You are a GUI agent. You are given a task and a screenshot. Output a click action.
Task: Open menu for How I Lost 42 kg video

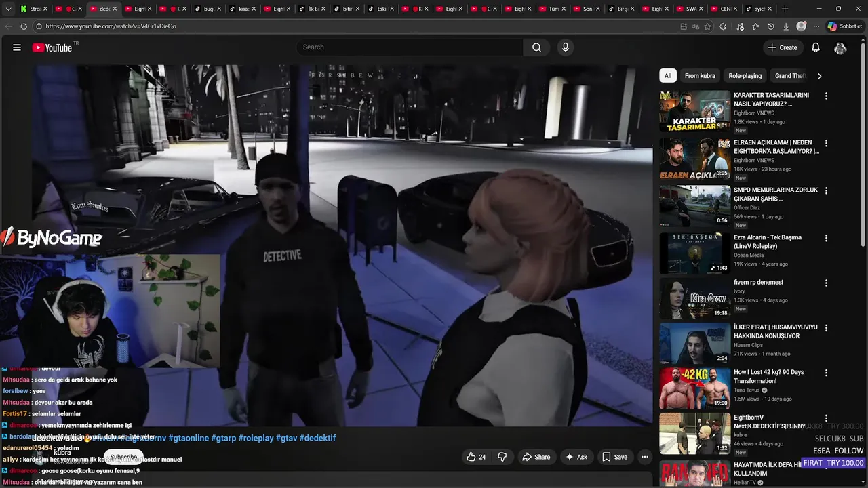[x=826, y=373]
